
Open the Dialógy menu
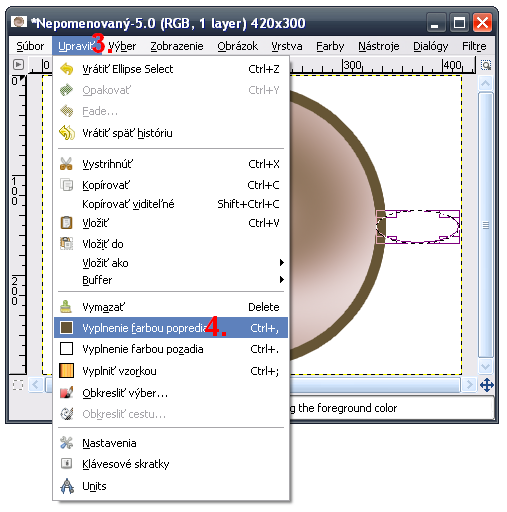[x=431, y=46]
